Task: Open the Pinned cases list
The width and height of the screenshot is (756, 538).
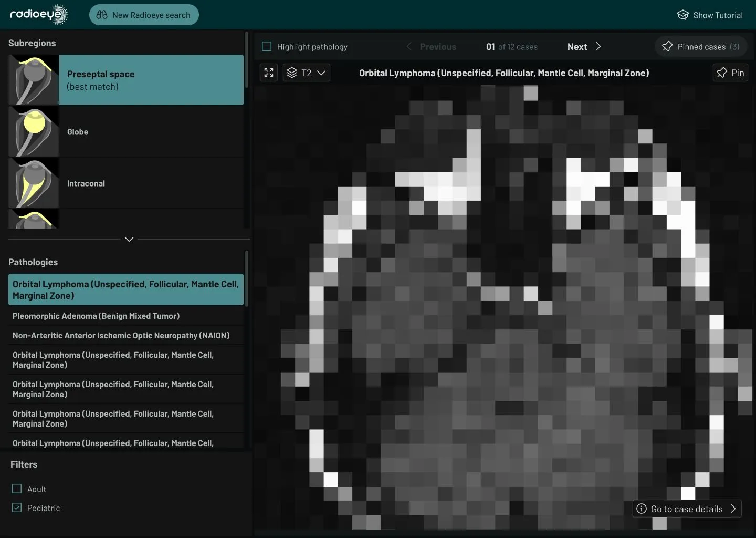Action: [x=700, y=46]
